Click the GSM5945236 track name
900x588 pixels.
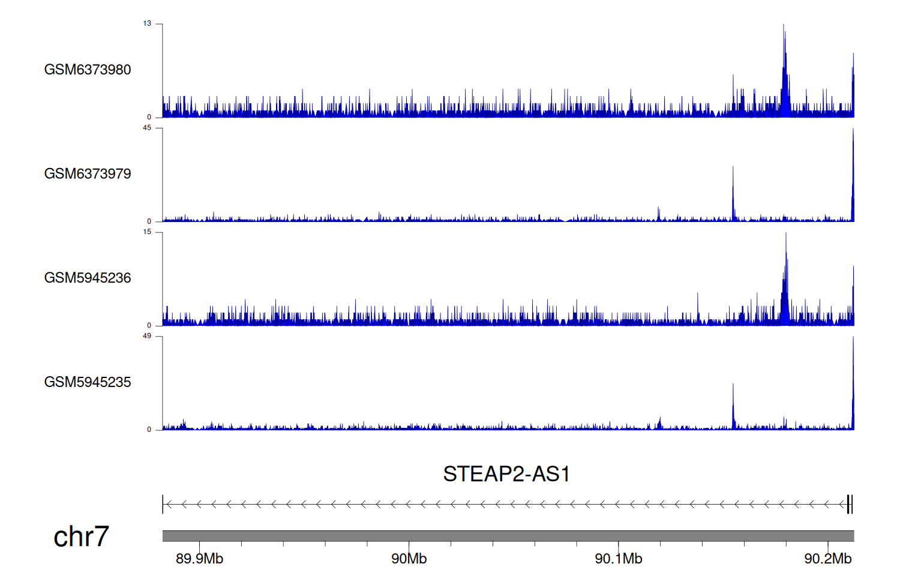tap(88, 278)
